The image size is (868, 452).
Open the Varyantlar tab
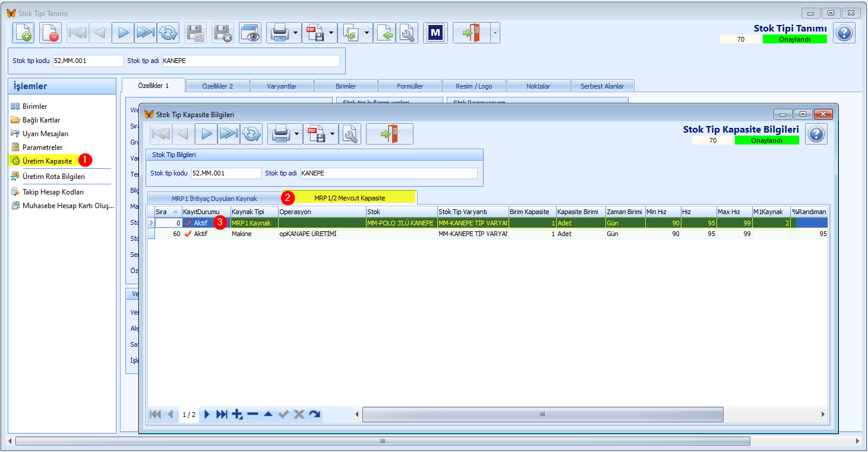tap(282, 86)
